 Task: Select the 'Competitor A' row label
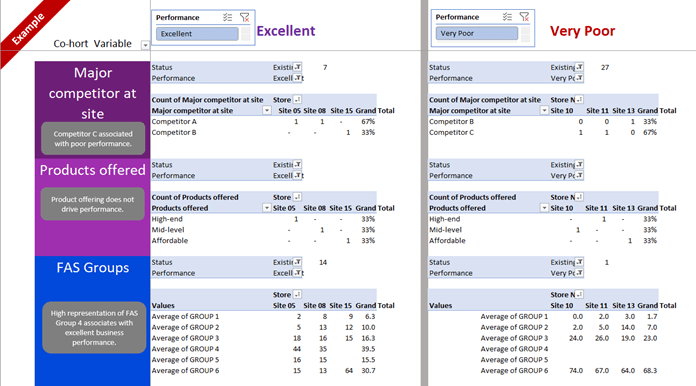coord(174,122)
